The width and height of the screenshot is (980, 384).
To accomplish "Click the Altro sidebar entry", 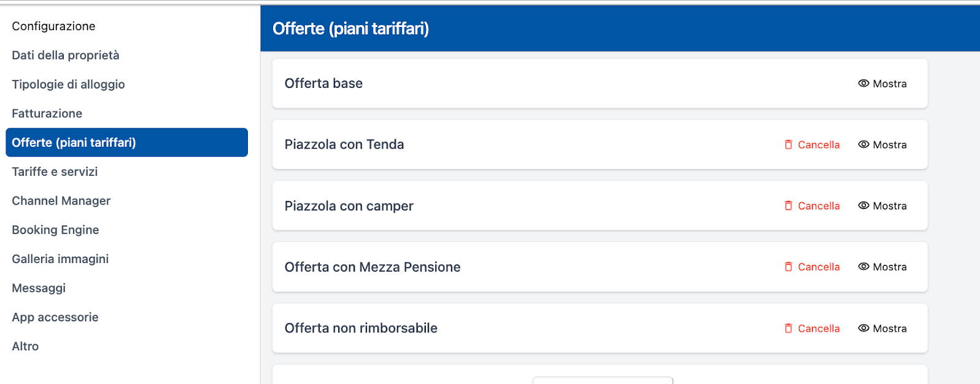I will click(x=25, y=347).
